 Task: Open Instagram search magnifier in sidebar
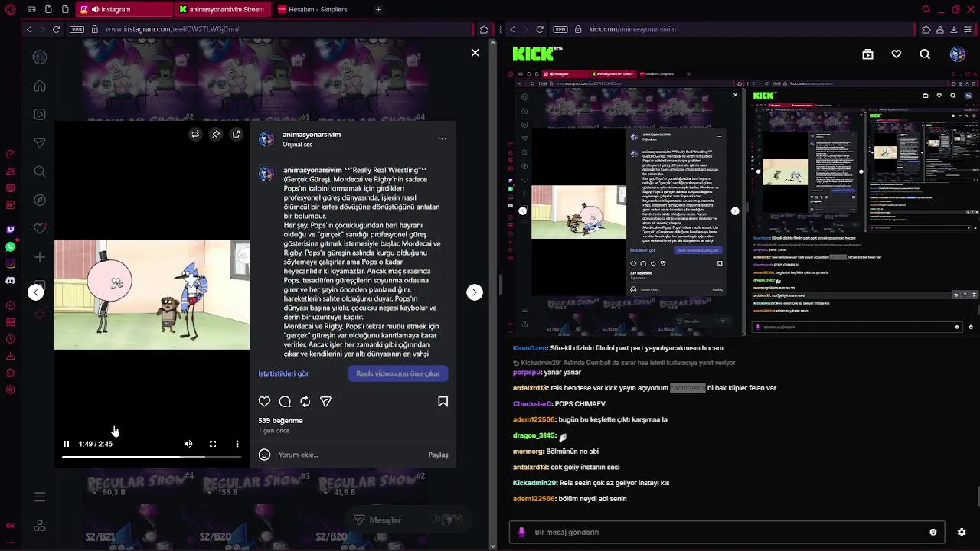click(x=40, y=171)
